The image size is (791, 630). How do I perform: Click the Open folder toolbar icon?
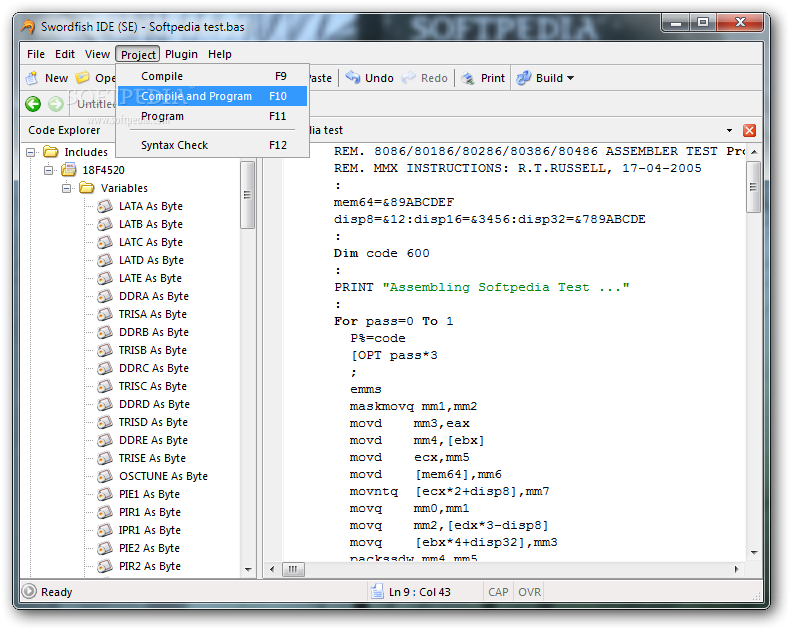tap(83, 78)
